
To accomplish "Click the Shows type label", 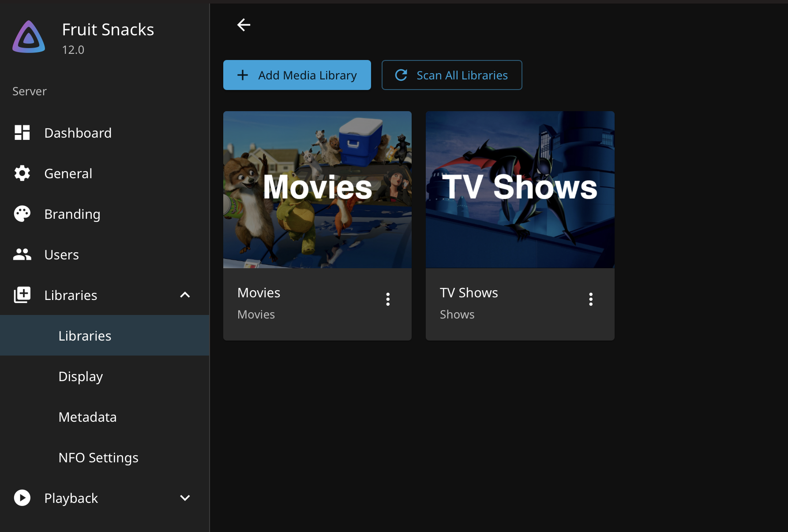I will point(457,315).
